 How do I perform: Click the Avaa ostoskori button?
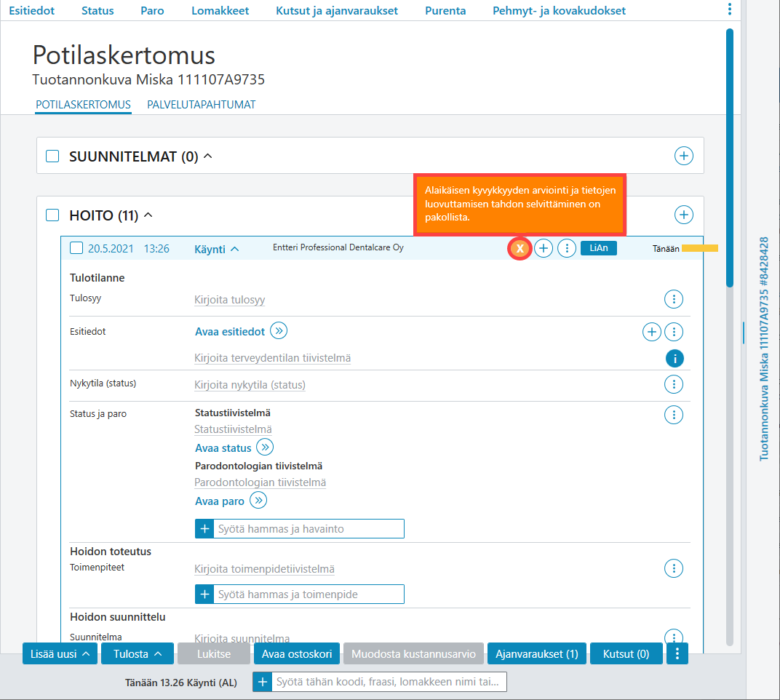297,653
